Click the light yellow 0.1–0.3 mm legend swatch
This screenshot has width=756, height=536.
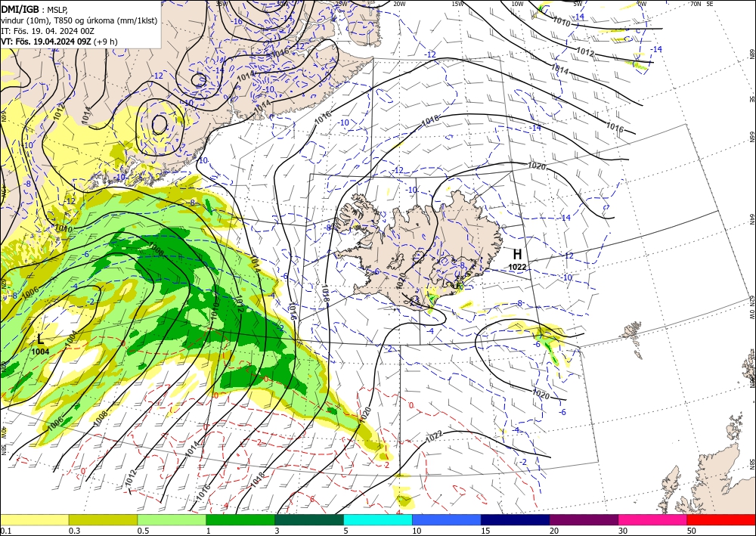click(34, 519)
